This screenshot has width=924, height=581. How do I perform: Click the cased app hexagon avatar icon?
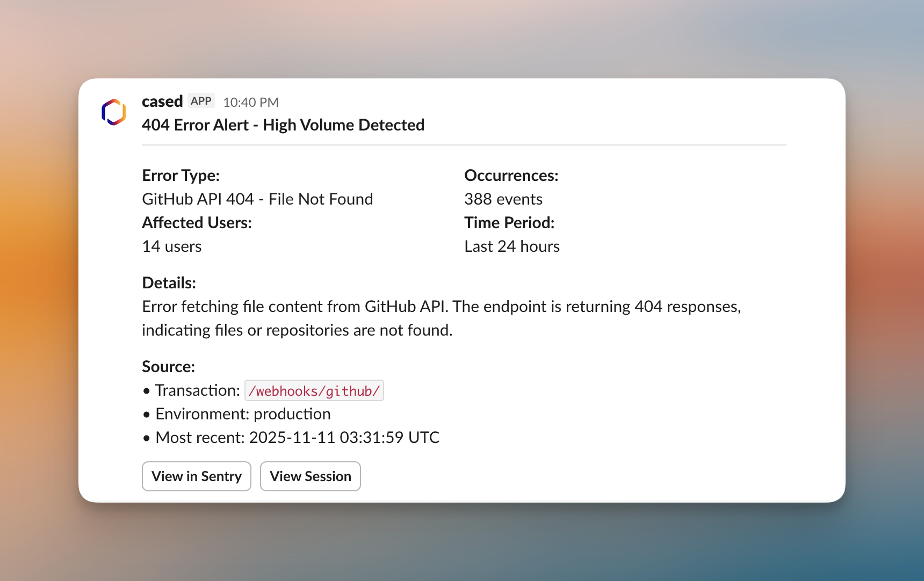coord(113,111)
